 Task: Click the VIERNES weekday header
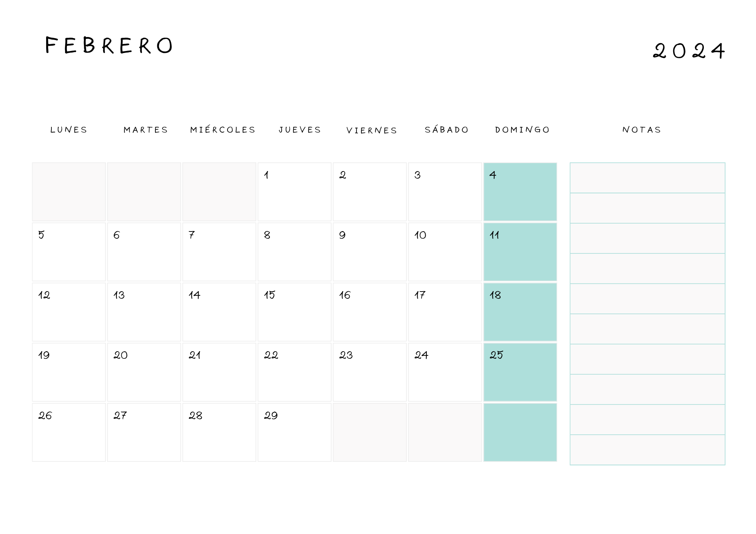click(372, 130)
